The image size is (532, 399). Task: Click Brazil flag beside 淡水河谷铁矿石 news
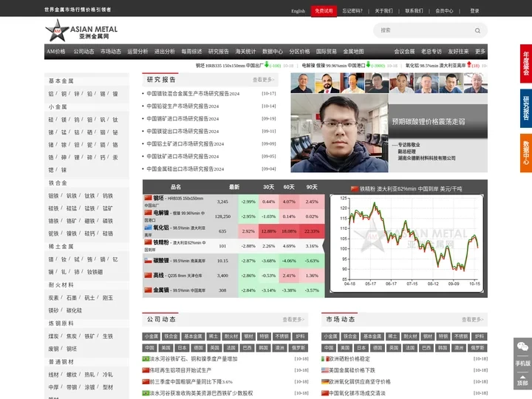(146, 358)
